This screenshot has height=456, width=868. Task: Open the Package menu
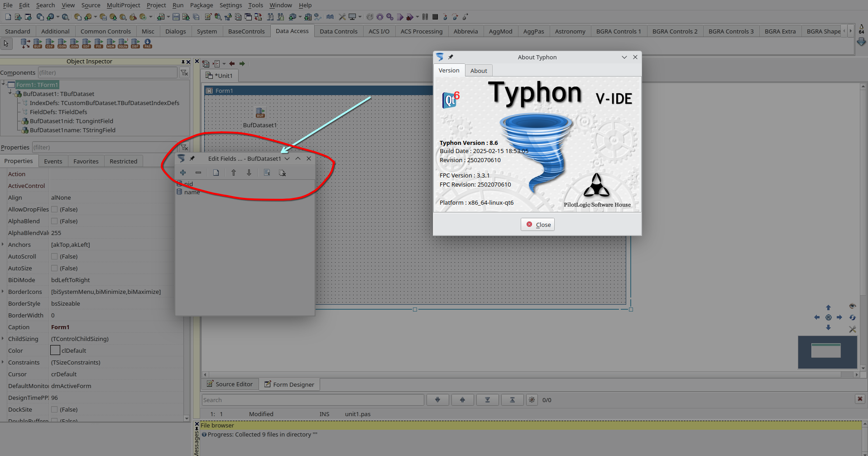click(x=201, y=5)
